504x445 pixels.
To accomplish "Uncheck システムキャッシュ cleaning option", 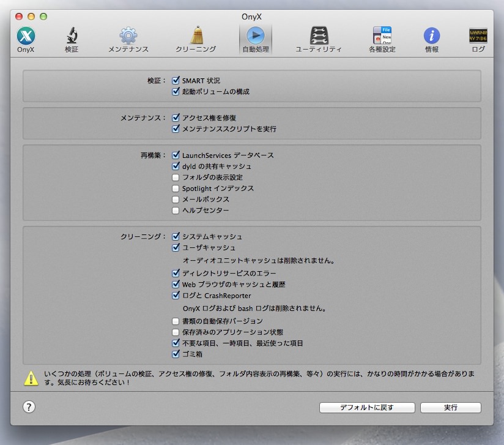I will pyautogui.click(x=176, y=236).
